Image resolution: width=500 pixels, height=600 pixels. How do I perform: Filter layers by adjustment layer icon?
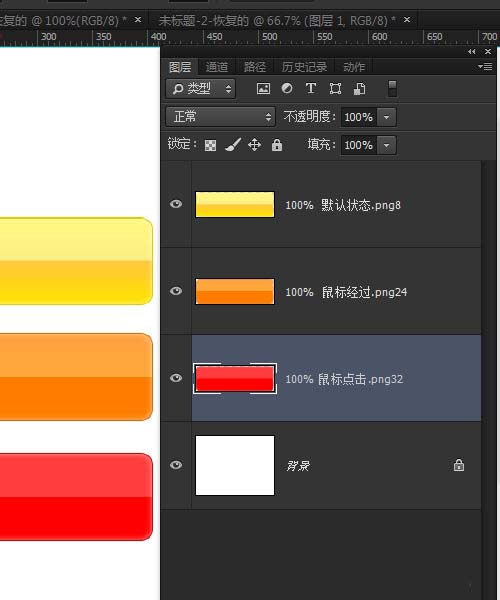click(287, 88)
